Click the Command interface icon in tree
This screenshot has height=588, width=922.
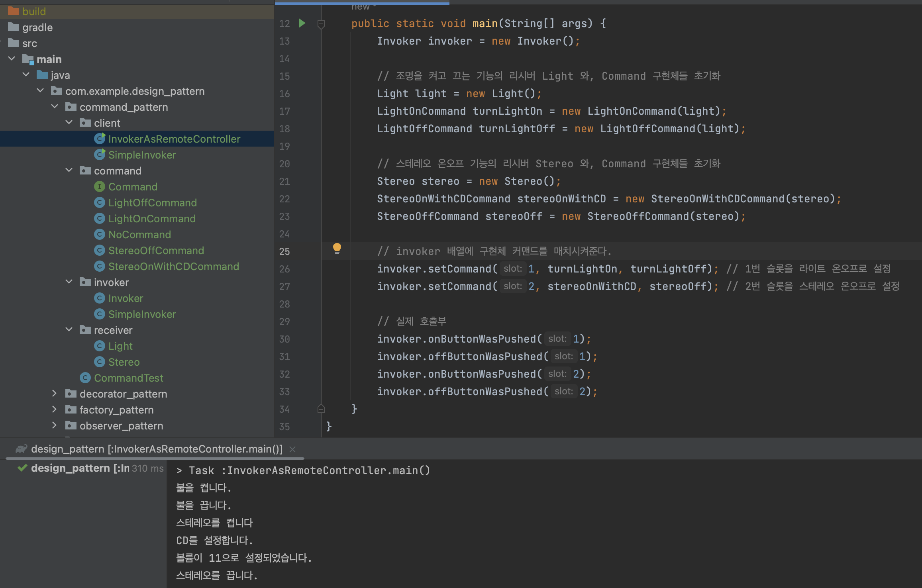coord(99,186)
